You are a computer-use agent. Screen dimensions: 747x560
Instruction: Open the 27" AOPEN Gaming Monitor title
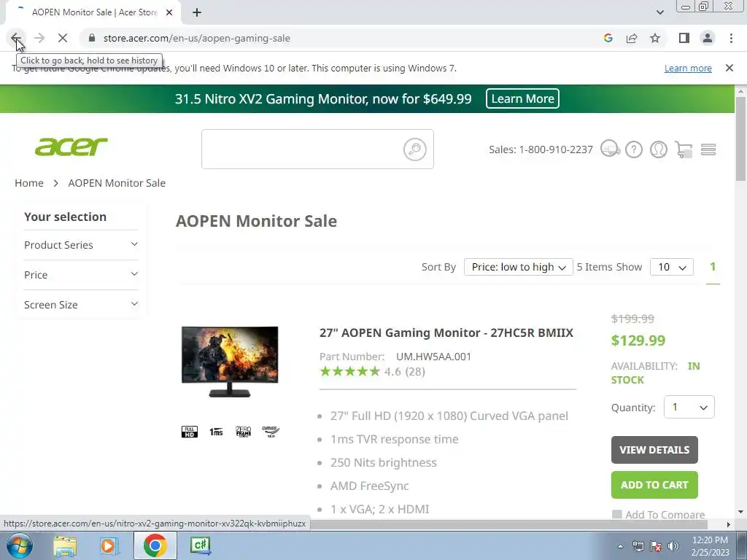(446, 332)
